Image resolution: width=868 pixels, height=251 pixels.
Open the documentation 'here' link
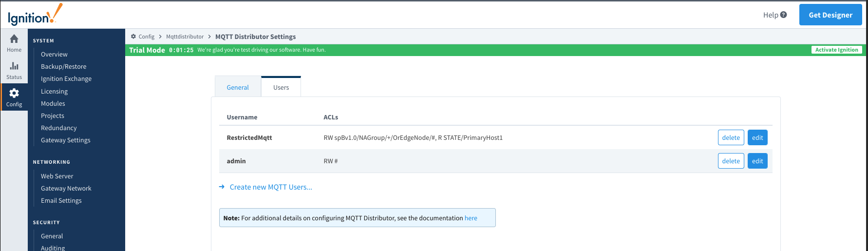pyautogui.click(x=471, y=218)
